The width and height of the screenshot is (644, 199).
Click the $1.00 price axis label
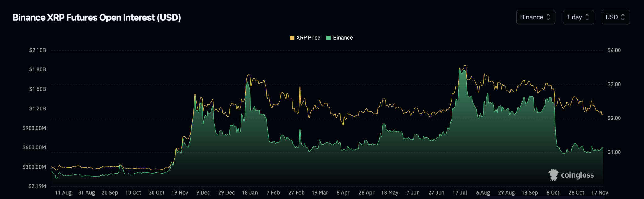[614, 152]
